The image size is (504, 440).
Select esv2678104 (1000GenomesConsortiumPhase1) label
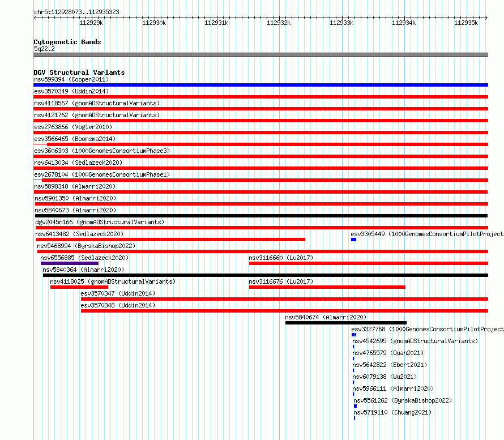click(102, 174)
